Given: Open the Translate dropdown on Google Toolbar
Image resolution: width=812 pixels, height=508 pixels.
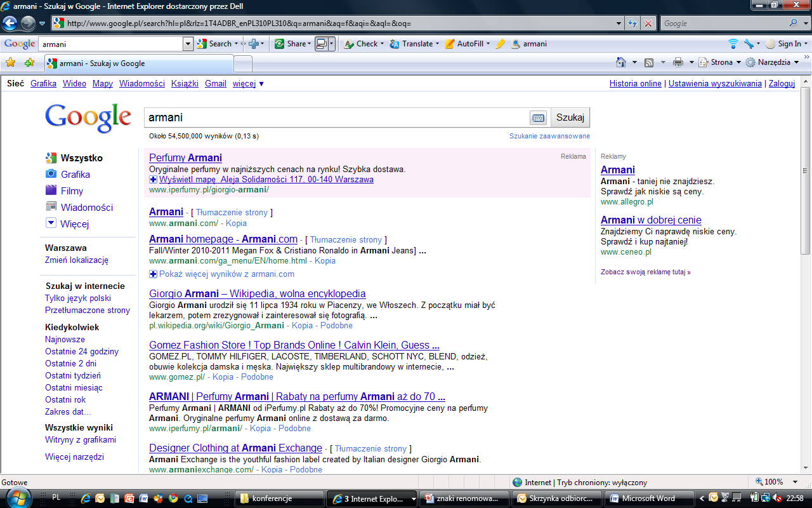Looking at the screenshot, I should click(x=437, y=44).
